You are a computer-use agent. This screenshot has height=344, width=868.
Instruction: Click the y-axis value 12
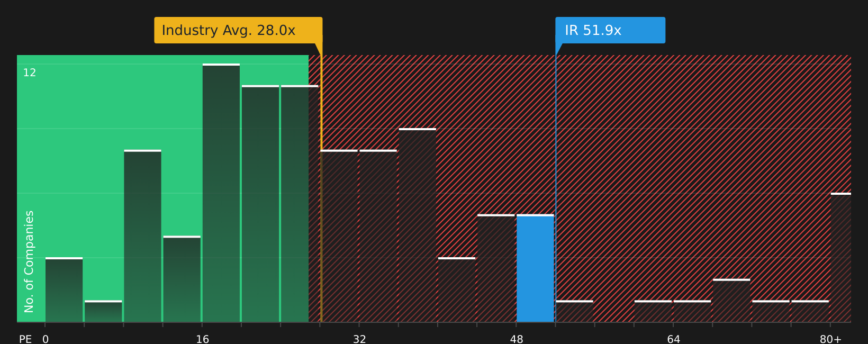pos(30,73)
